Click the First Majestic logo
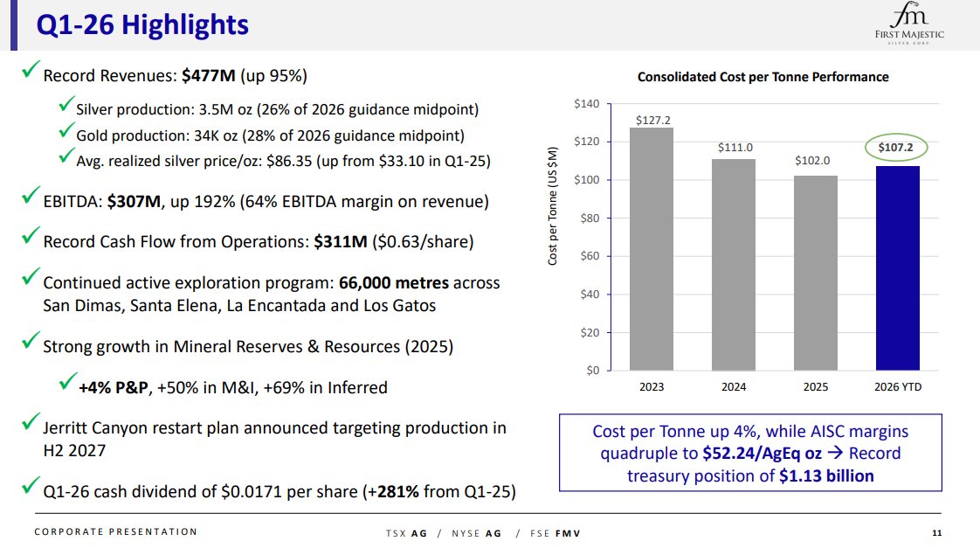 (909, 24)
